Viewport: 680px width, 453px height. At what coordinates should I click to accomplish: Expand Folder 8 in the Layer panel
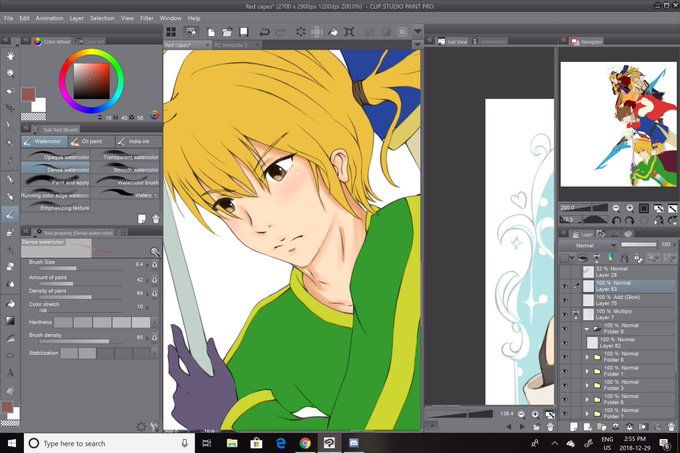[587, 357]
